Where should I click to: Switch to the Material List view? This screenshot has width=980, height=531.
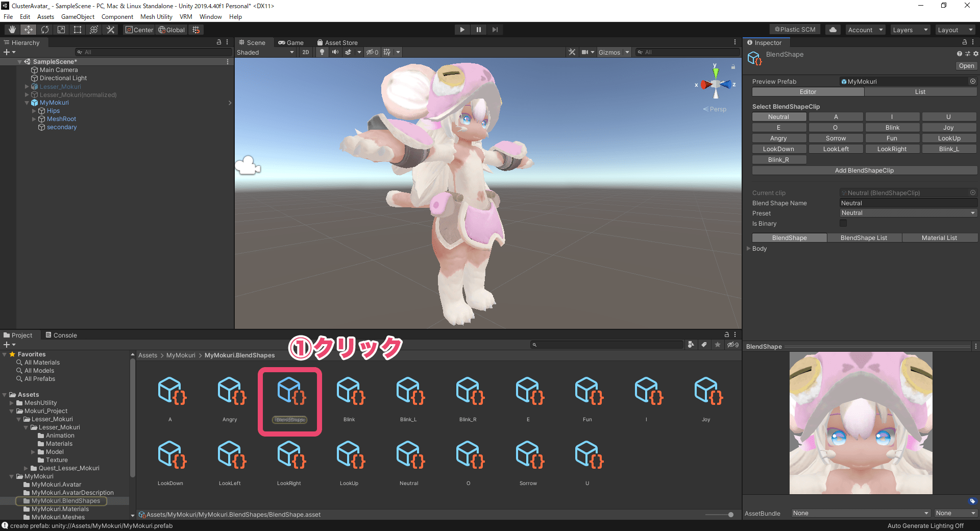pos(940,237)
